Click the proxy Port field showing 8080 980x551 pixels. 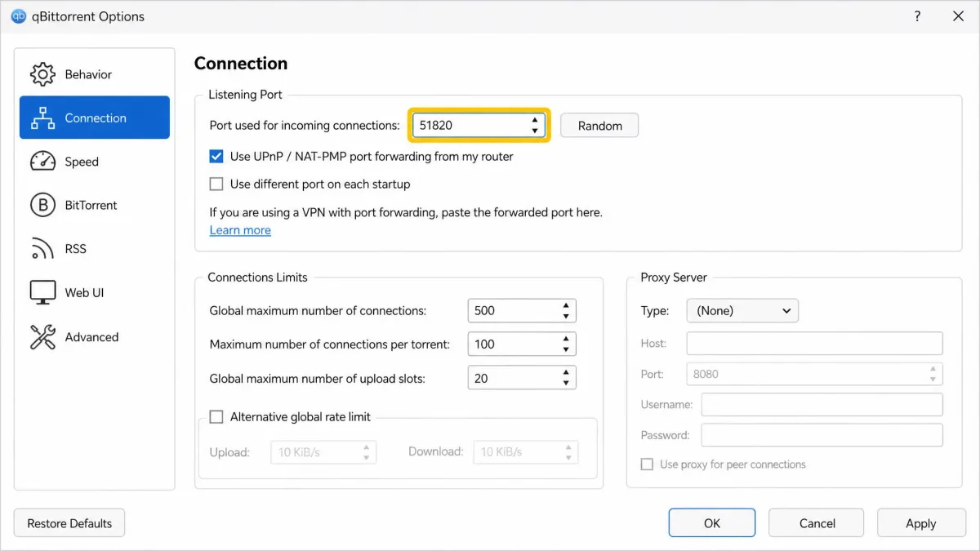[x=814, y=374]
